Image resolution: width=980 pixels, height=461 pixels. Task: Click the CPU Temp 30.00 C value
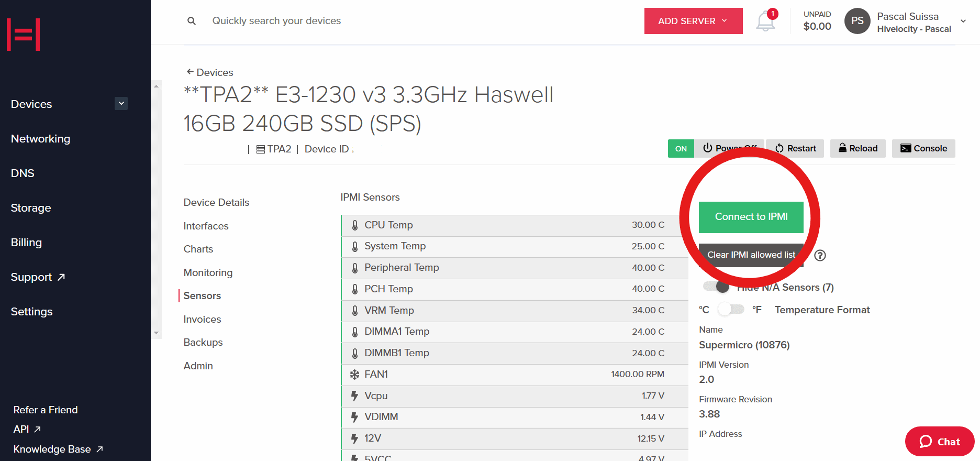pos(648,225)
